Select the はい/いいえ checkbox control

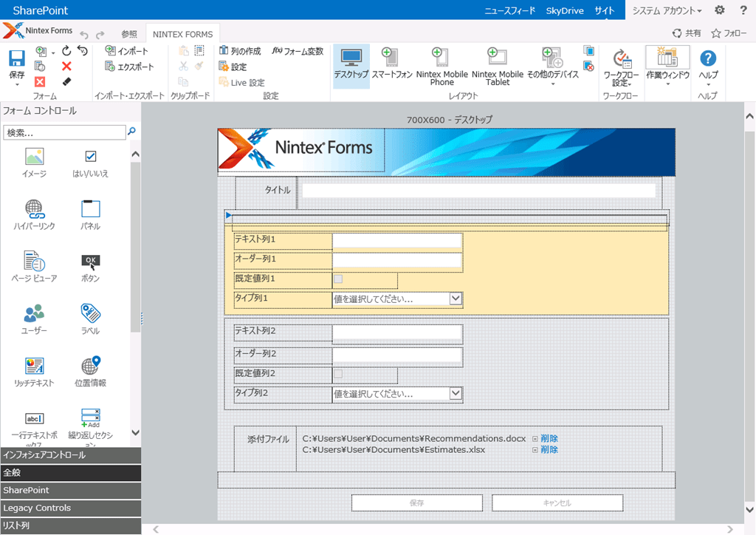point(90,157)
